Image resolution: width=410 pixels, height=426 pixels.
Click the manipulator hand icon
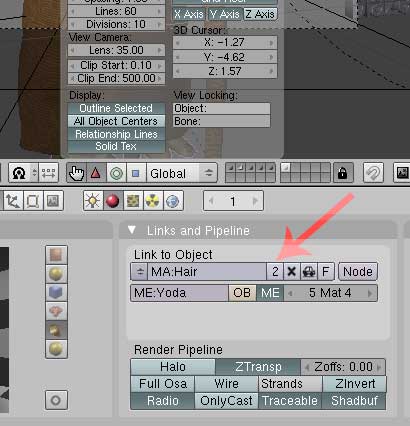click(76, 173)
